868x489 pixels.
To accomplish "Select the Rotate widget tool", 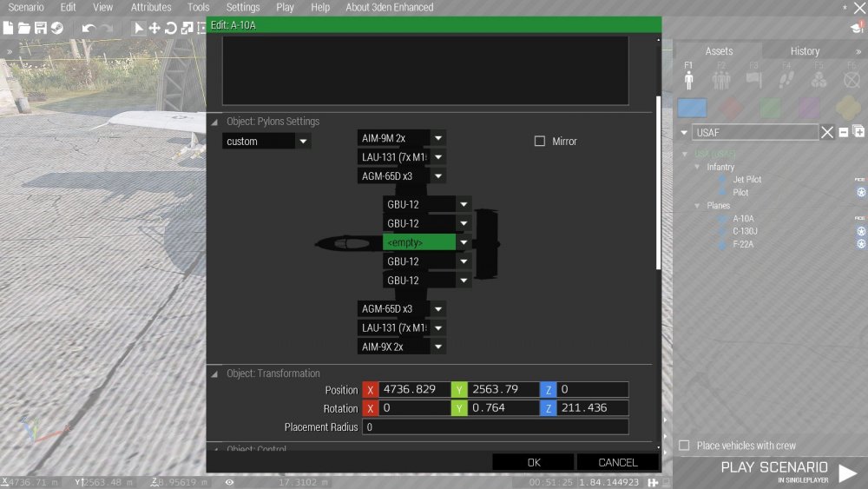I will [171, 28].
